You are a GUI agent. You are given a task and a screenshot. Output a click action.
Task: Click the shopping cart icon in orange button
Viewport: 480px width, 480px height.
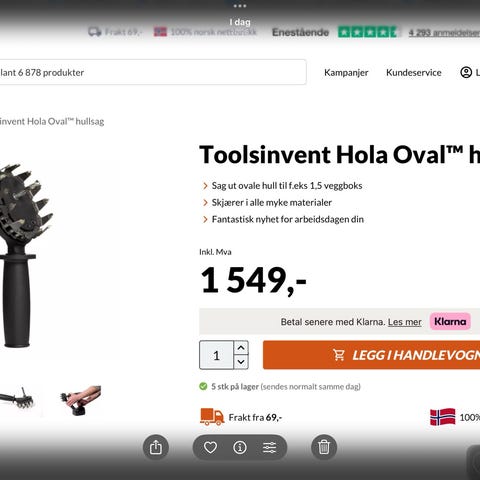point(339,355)
